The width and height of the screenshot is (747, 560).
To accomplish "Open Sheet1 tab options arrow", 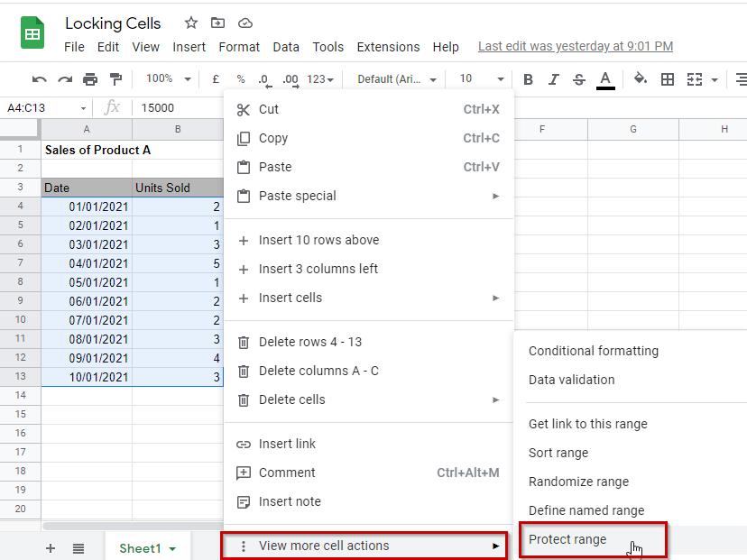I will (172, 549).
